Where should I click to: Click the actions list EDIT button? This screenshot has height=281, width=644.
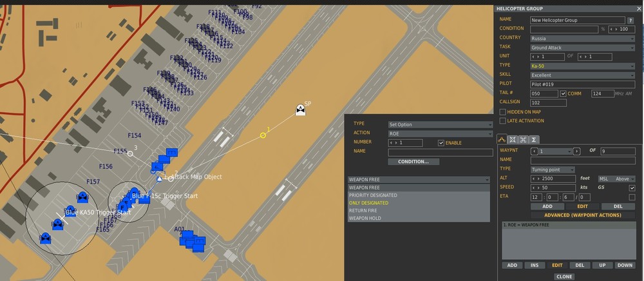557,266
